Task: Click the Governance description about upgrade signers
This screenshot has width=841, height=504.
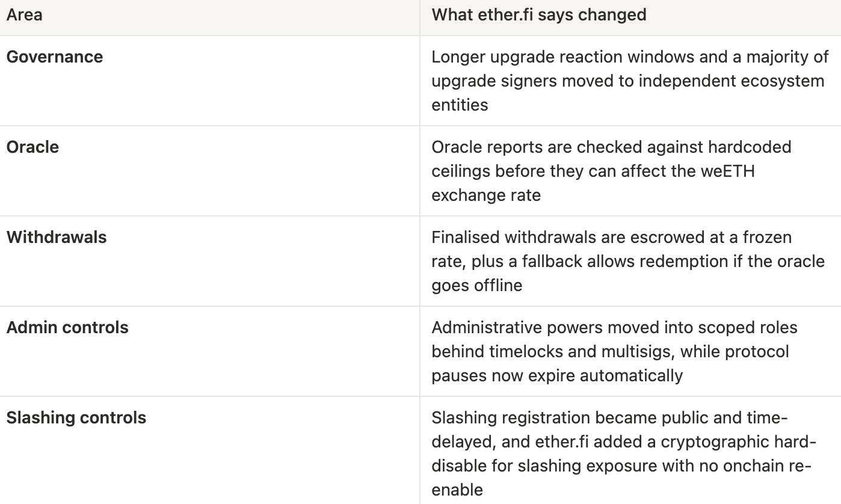Action: [630, 81]
